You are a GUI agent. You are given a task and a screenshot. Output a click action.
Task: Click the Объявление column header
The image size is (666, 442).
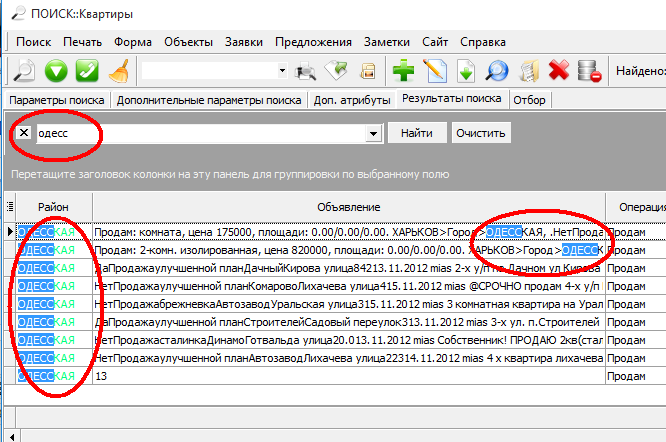(x=348, y=206)
